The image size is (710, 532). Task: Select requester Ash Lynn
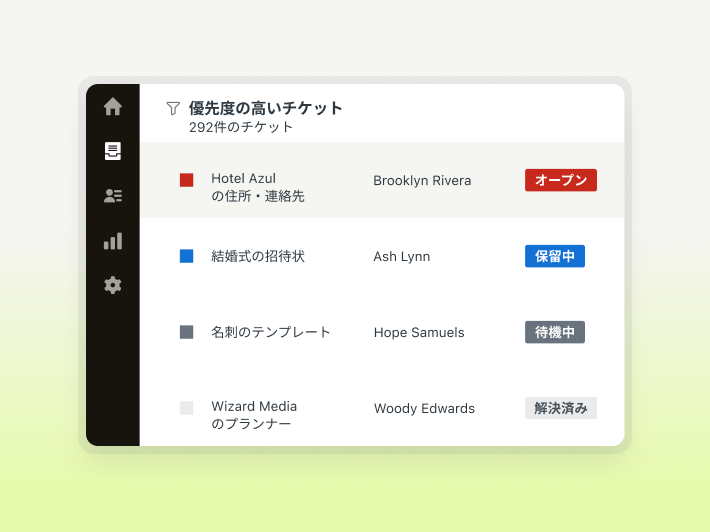coord(402,257)
